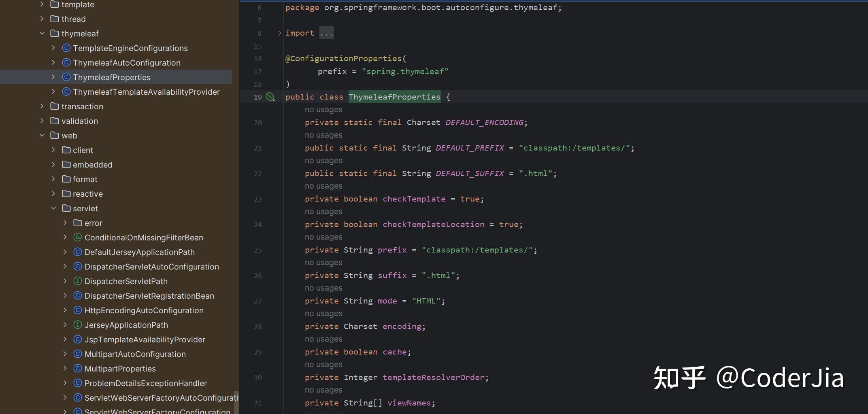Click 'no usages' hint above the mode field
The image size is (868, 414).
point(323,288)
